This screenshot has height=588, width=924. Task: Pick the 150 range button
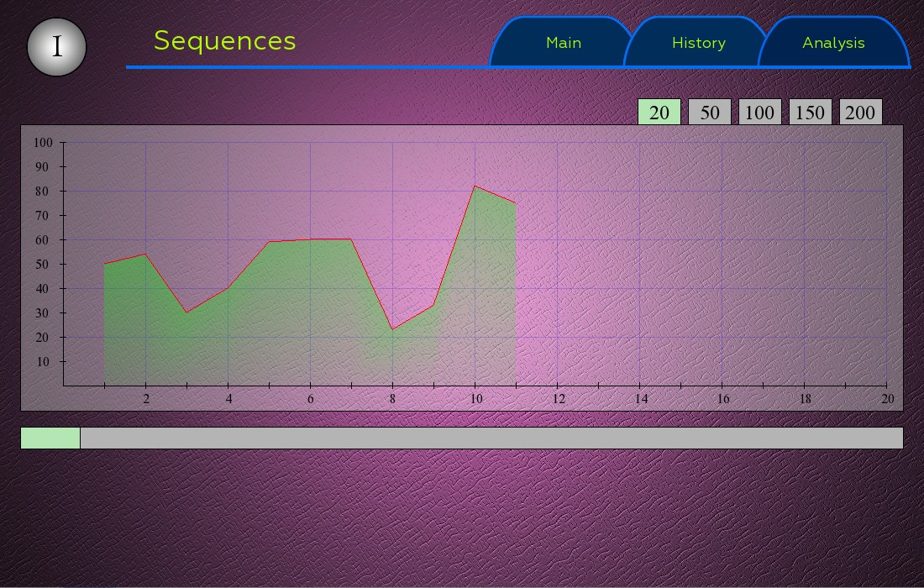pyautogui.click(x=811, y=113)
